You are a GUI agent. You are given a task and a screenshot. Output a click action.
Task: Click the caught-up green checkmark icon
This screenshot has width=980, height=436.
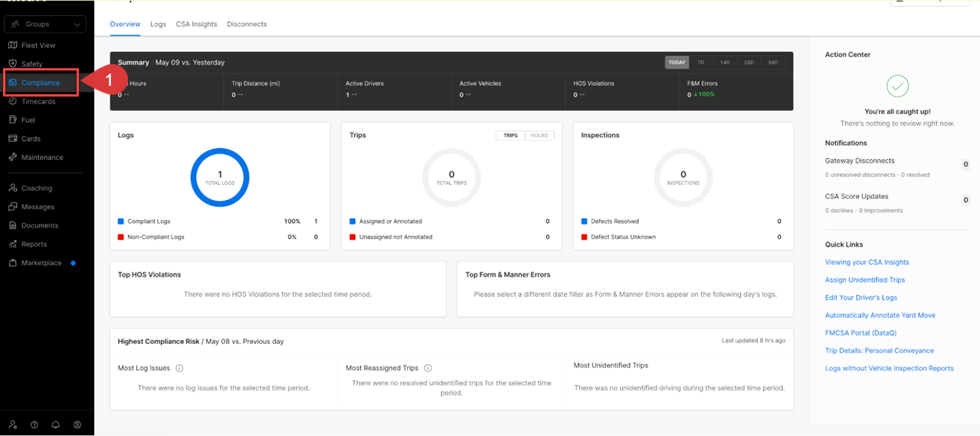897,86
